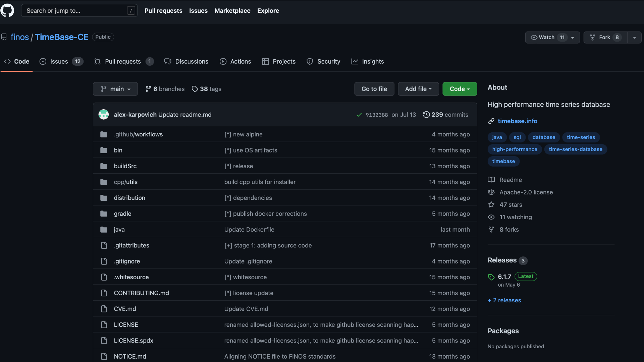Click the Go to file button

374,89
